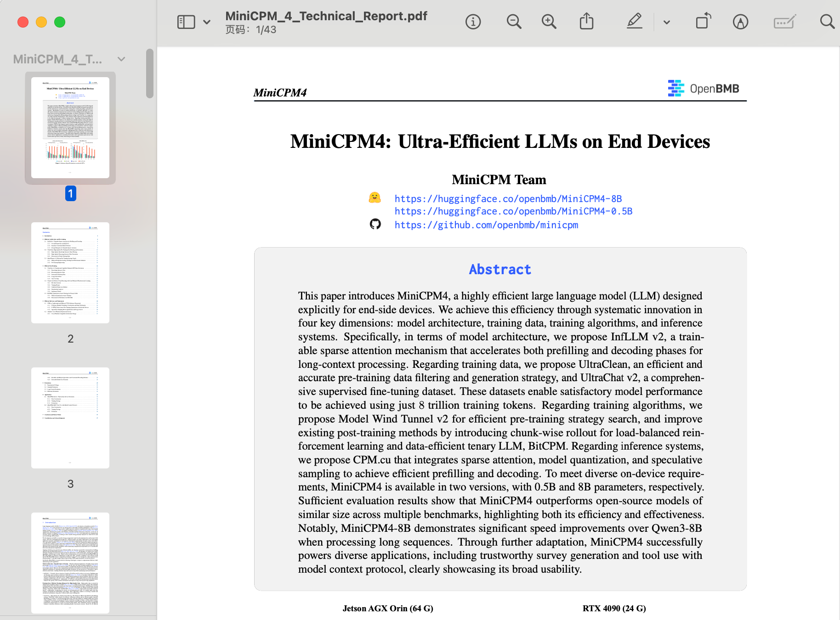The image size is (840, 620).
Task: Collapse the MiniCPM_4_T... sidebar section
Action: [121, 59]
